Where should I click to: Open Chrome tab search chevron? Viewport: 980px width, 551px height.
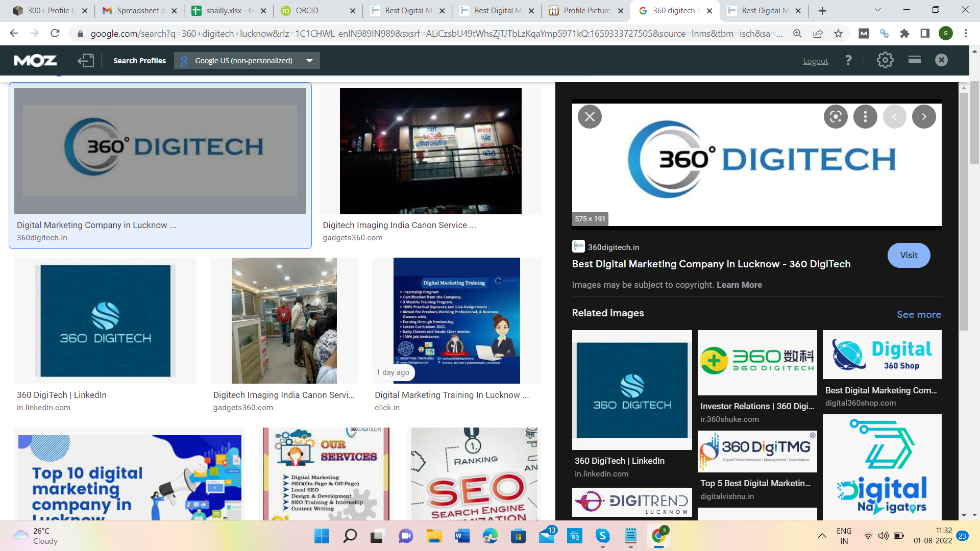click(877, 10)
